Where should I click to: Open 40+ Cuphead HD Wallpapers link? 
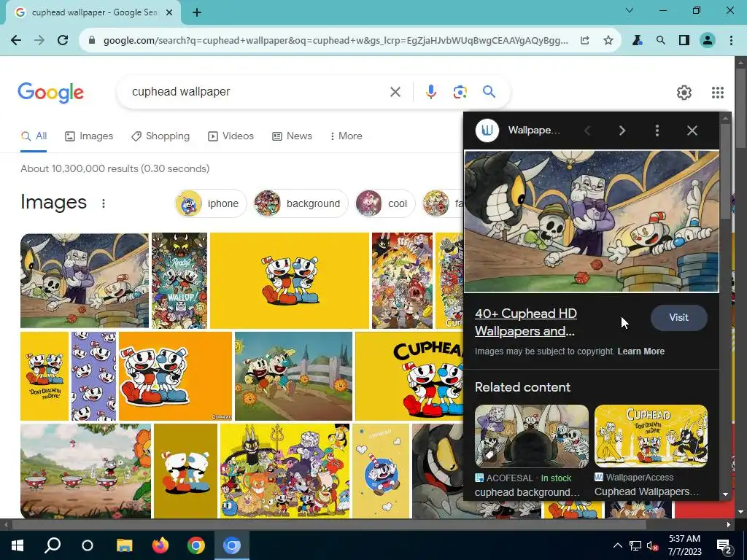tap(525, 322)
